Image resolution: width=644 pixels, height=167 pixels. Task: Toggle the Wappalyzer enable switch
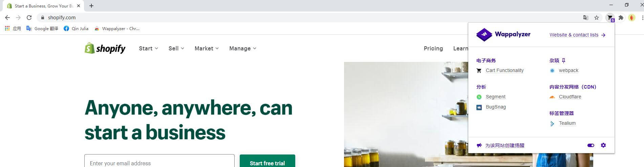(x=591, y=145)
